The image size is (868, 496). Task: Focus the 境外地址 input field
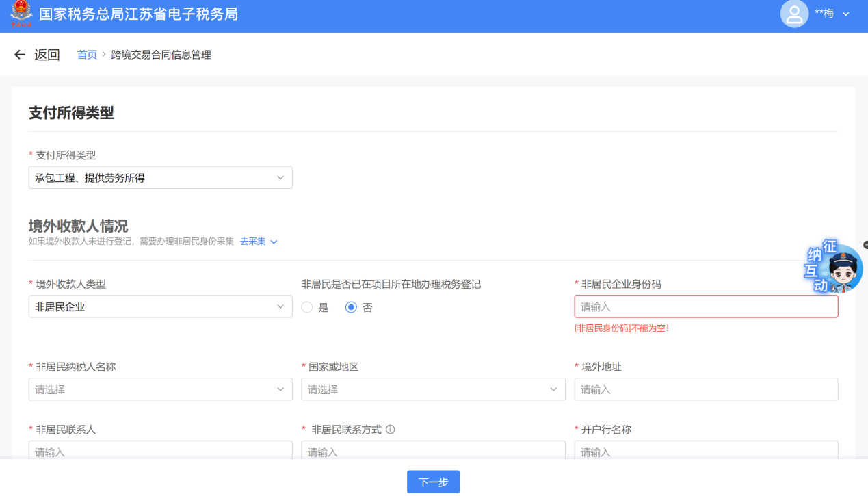[706, 389]
